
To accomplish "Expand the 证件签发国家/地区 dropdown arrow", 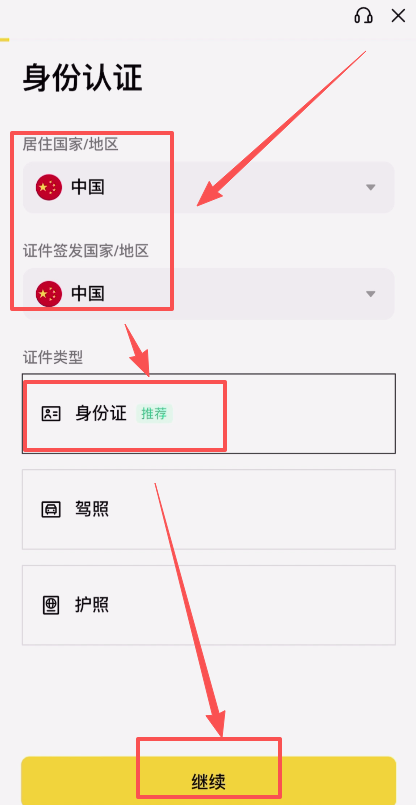I will (x=371, y=294).
